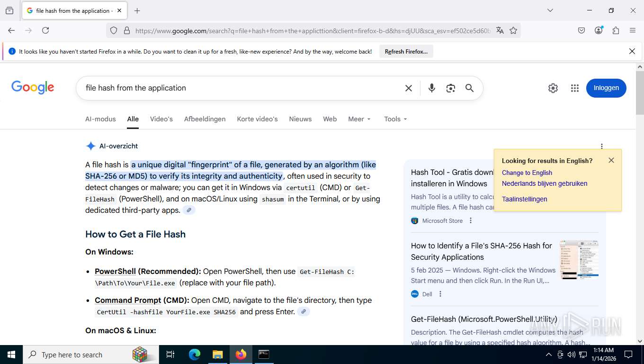The width and height of the screenshot is (644, 364).
Task: Open Firefox application menu
Action: (633, 30)
